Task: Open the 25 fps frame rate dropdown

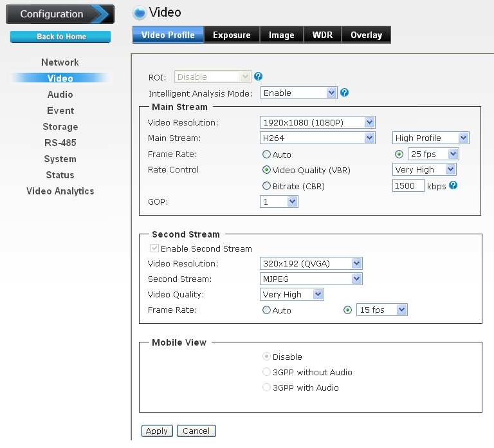Action: [x=433, y=154]
